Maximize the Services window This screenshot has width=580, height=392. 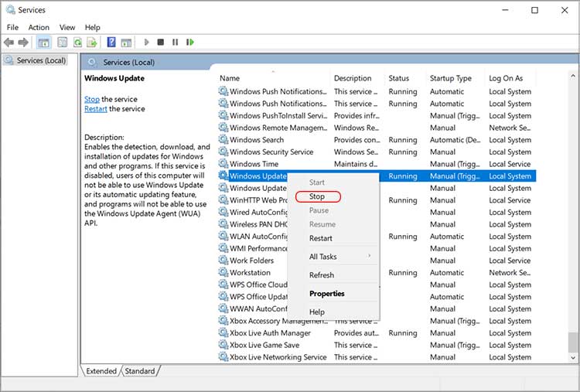tap(534, 10)
